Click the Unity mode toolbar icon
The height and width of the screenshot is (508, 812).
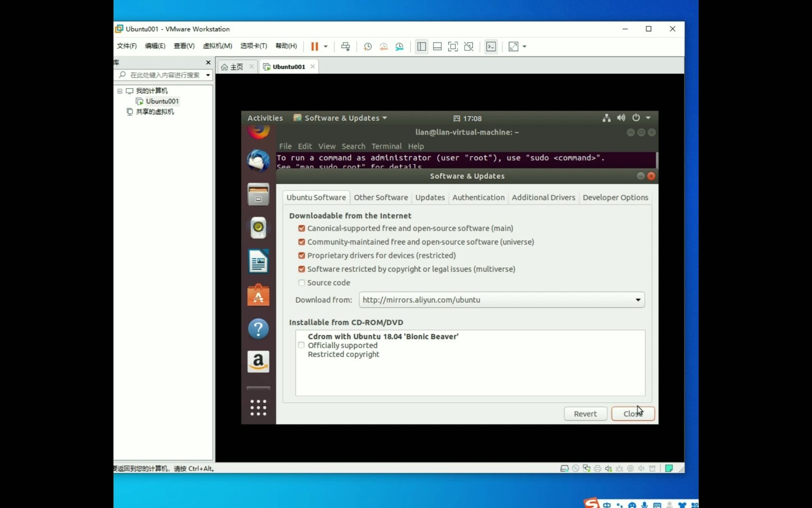tap(468, 46)
